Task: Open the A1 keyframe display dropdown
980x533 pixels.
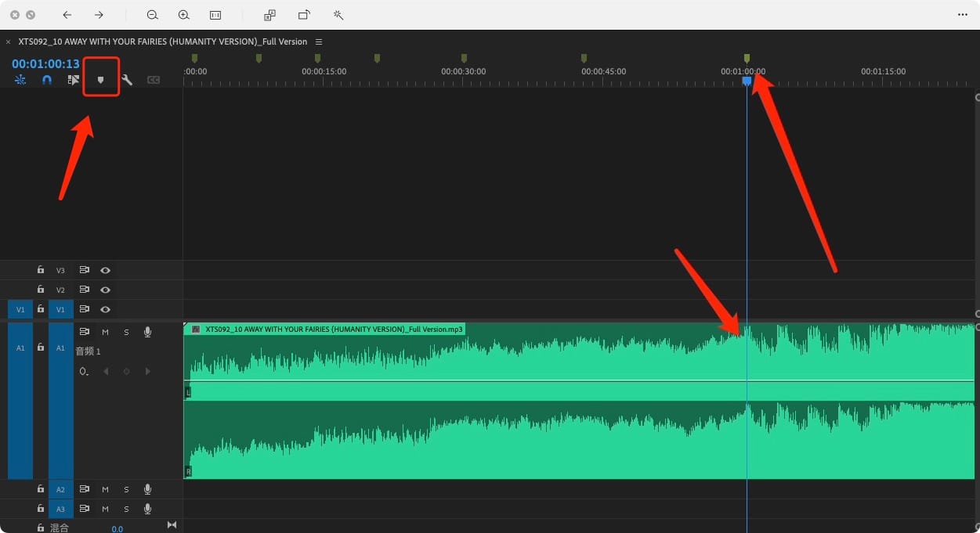Action: (x=84, y=371)
